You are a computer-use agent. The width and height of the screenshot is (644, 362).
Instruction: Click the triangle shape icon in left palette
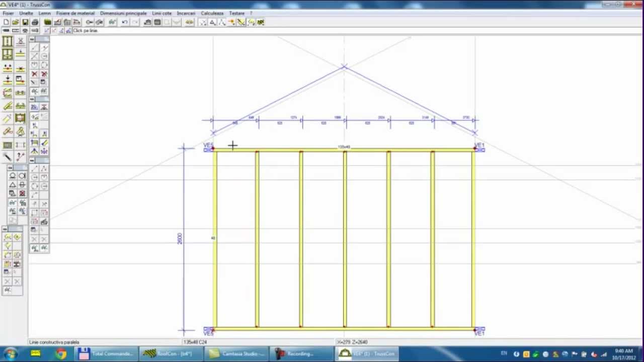point(12,185)
